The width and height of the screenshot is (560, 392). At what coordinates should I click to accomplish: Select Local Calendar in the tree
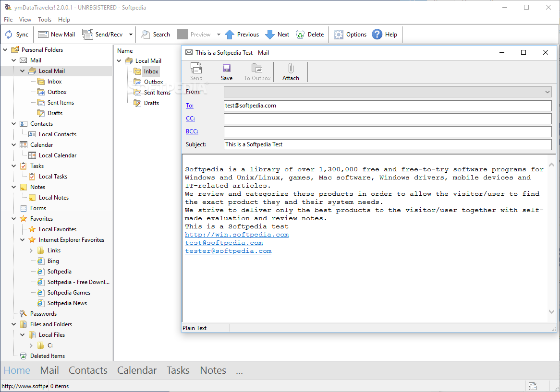(58, 155)
